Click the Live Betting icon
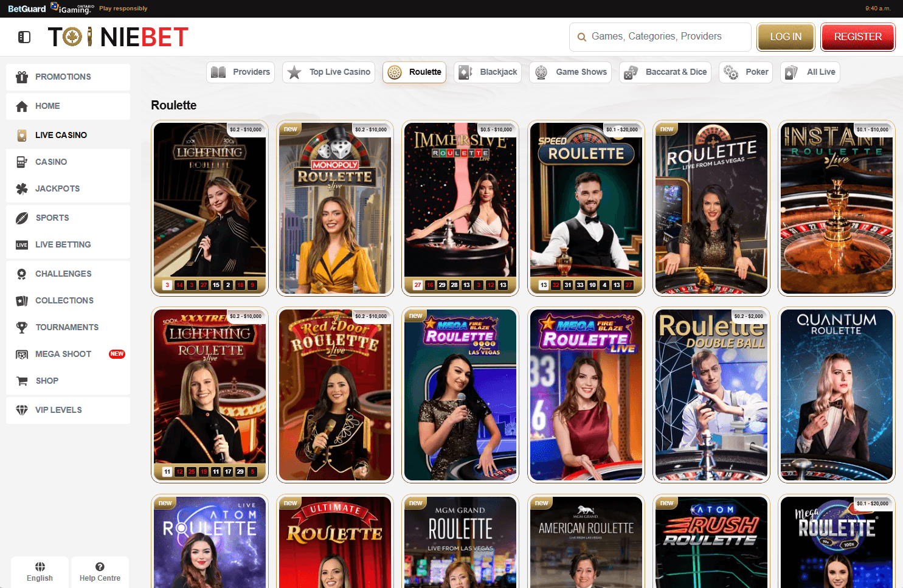 (22, 244)
